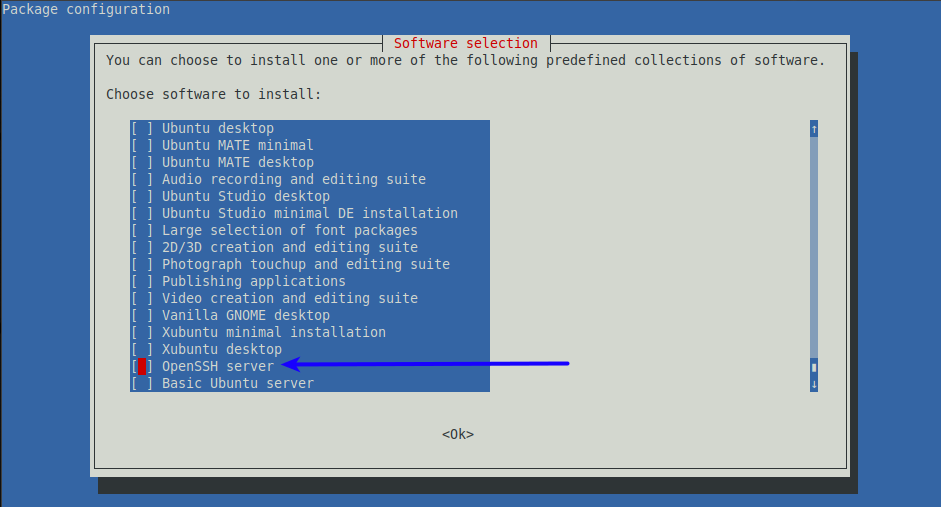Select the Vanilla GNOME desktop checkbox
The image size is (941, 507).
pos(142,315)
